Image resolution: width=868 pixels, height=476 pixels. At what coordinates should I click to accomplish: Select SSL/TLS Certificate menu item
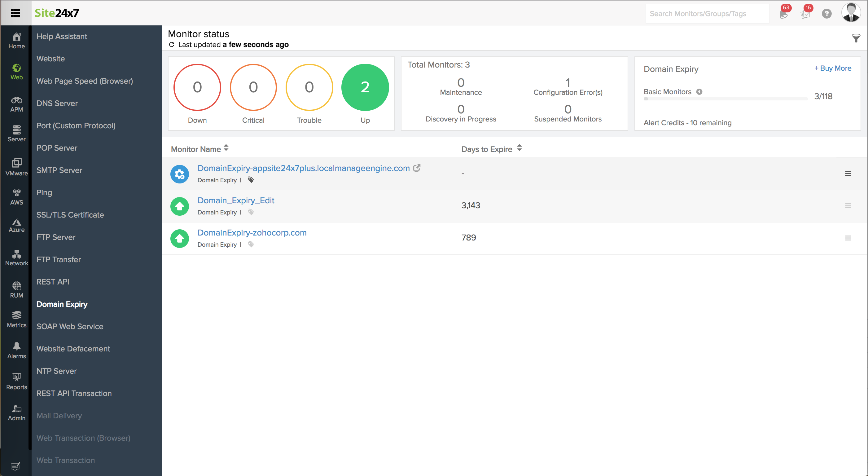[70, 215]
